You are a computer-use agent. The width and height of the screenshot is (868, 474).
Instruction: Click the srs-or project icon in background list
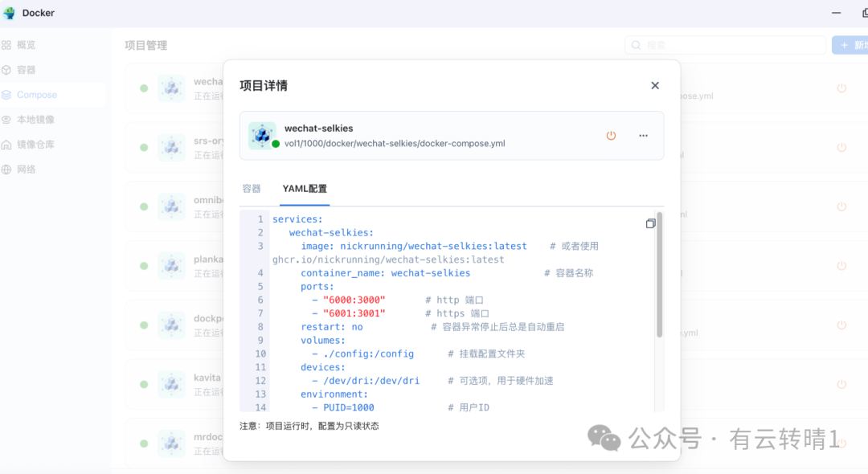click(x=172, y=147)
